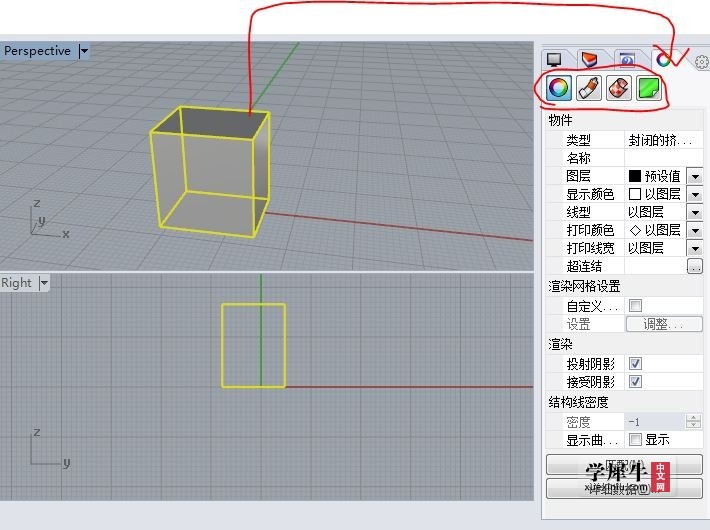Click the 物件 section header
The image size is (710, 530).
(560, 120)
